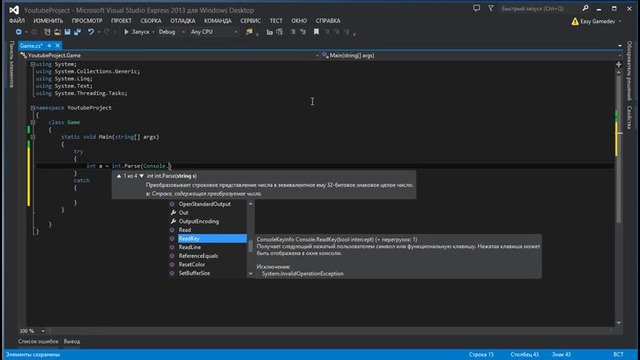Toggle bookmark with the bookmark icon
Viewport: 640px width, 360px height.
[316, 32]
